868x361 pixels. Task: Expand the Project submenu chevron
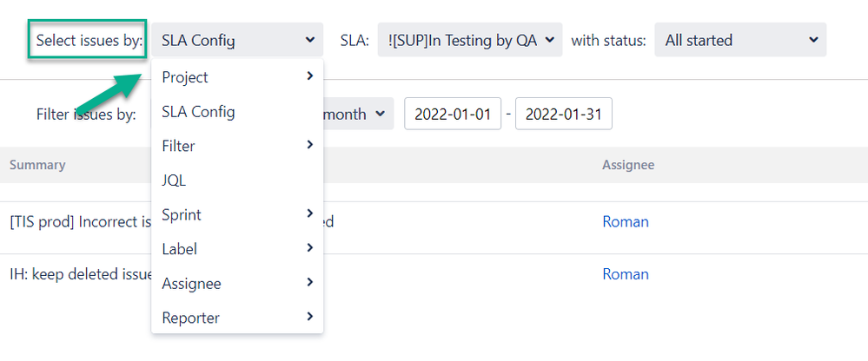click(310, 76)
